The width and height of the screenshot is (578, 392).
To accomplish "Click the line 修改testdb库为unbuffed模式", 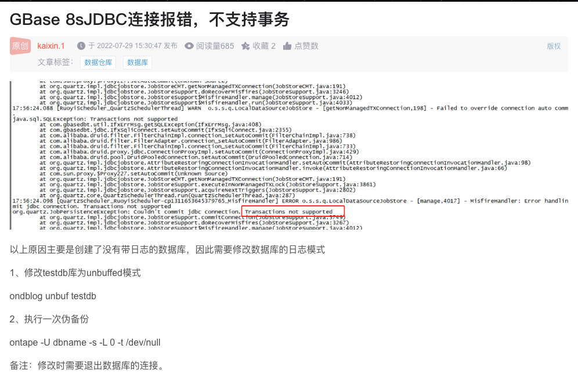I will [x=75, y=273].
